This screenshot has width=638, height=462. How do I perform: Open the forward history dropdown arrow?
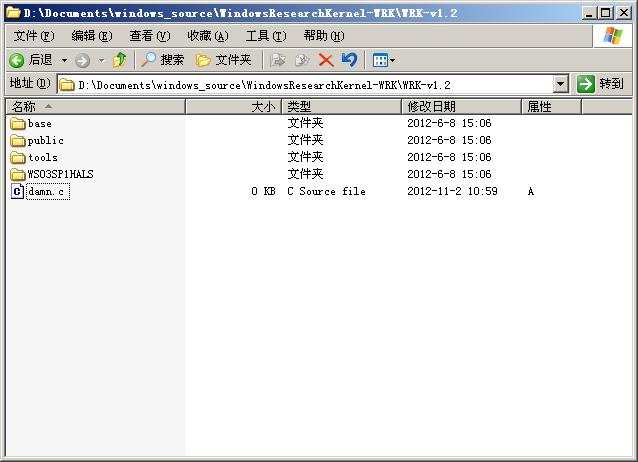(101, 61)
